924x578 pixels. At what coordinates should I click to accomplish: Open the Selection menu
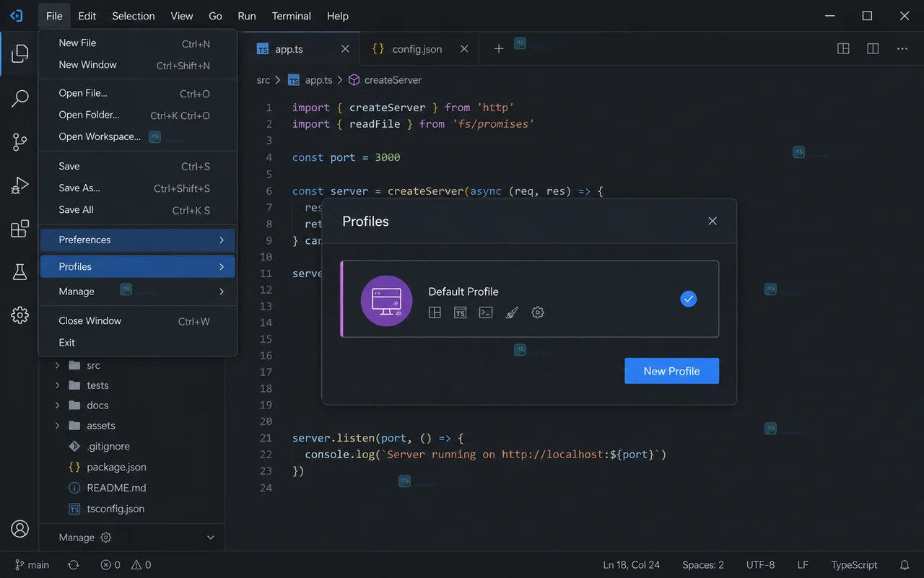[134, 16]
